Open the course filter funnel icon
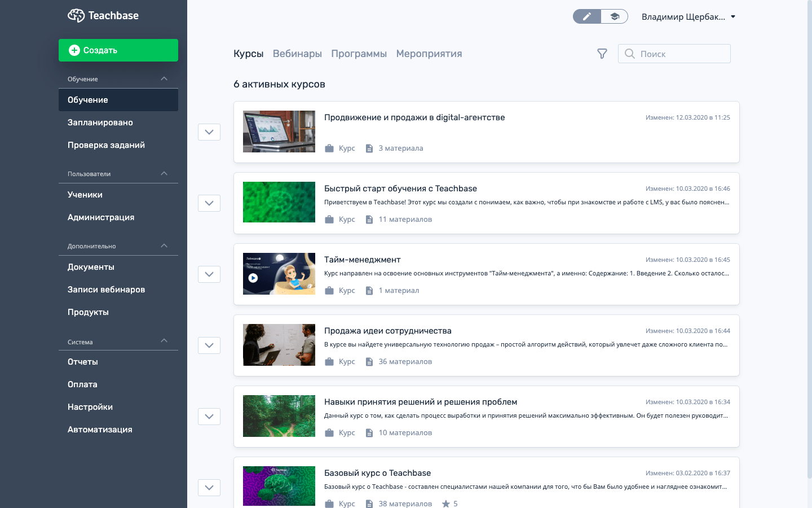The height and width of the screenshot is (508, 812). coord(602,54)
